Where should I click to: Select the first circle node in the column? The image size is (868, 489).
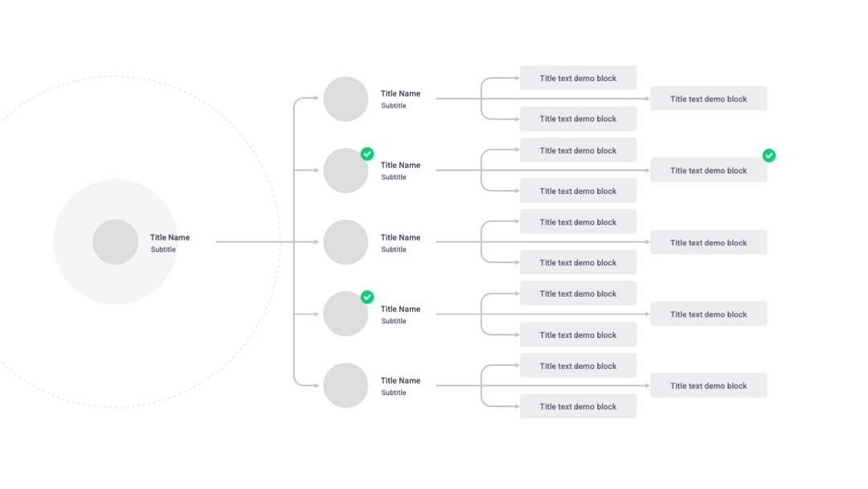point(346,99)
